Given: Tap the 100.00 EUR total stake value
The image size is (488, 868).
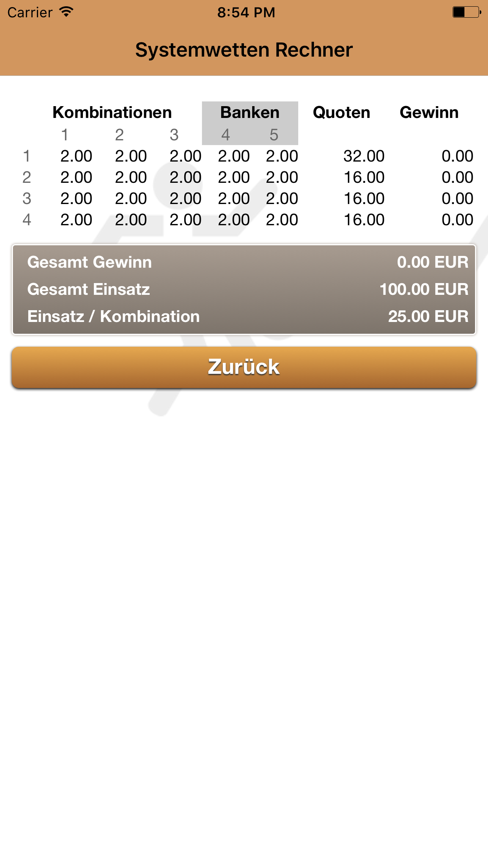Looking at the screenshot, I should [x=424, y=289].
